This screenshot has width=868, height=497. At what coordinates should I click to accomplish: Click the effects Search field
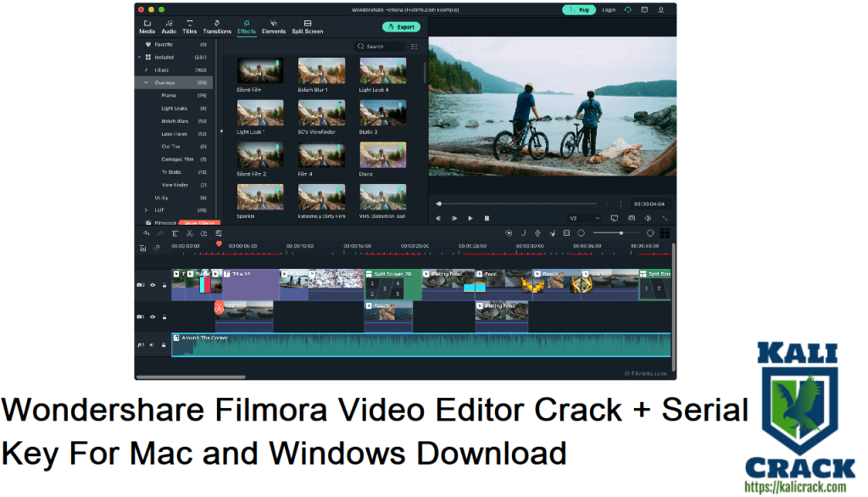pos(380,47)
